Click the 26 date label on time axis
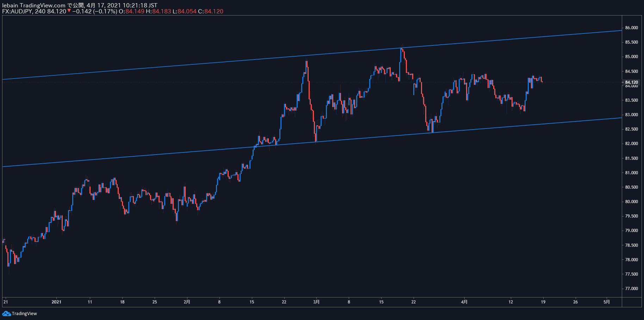This screenshot has width=644, height=320. 575,302
